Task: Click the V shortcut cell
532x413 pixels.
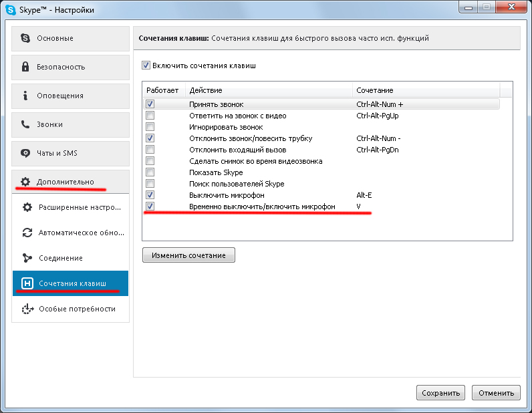Action: (x=358, y=206)
